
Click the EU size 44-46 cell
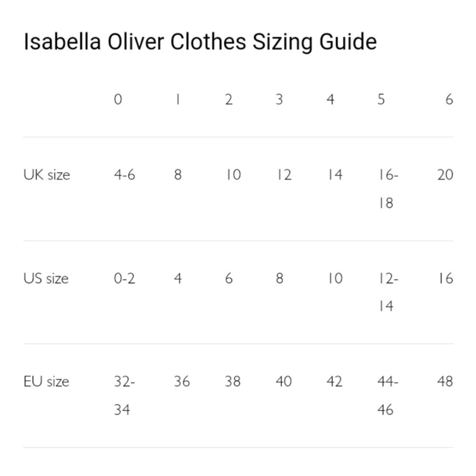point(388,395)
